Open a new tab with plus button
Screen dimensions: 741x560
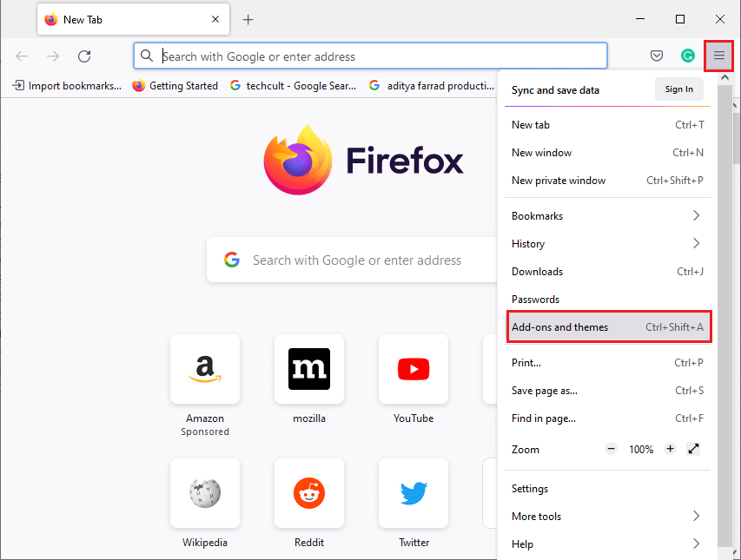(248, 19)
